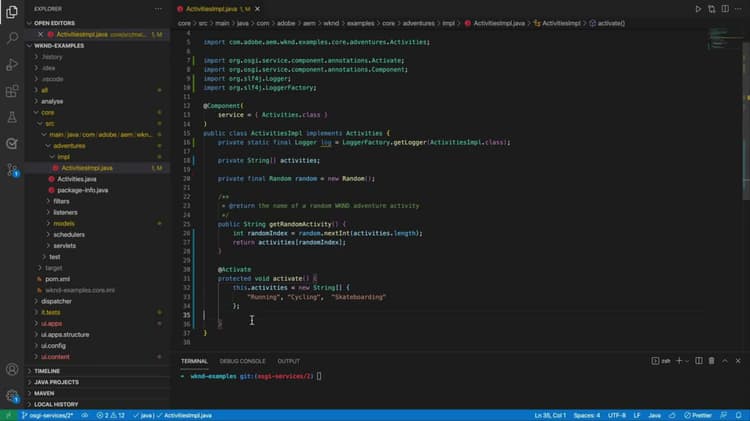Split the editor right
This screenshot has width=750, height=421.
click(725, 9)
